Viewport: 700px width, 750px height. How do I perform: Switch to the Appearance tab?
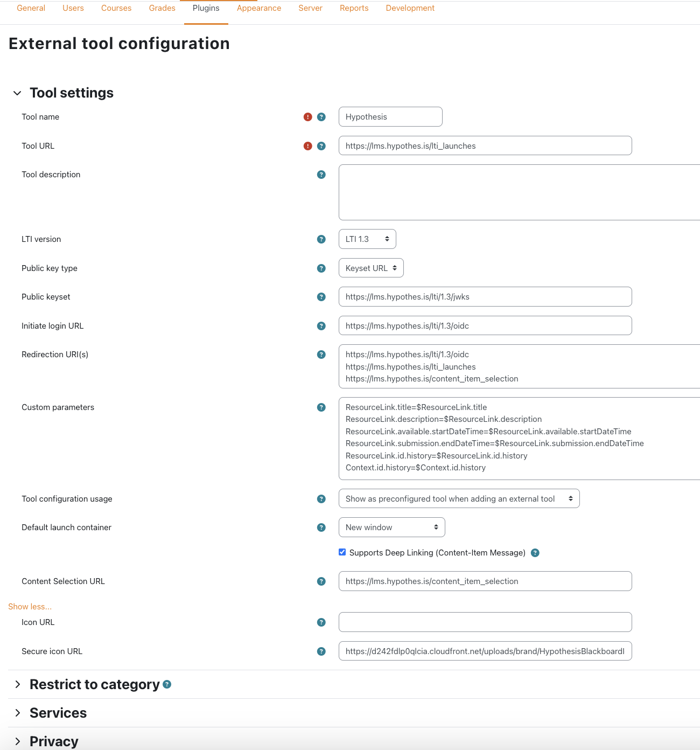(x=259, y=8)
